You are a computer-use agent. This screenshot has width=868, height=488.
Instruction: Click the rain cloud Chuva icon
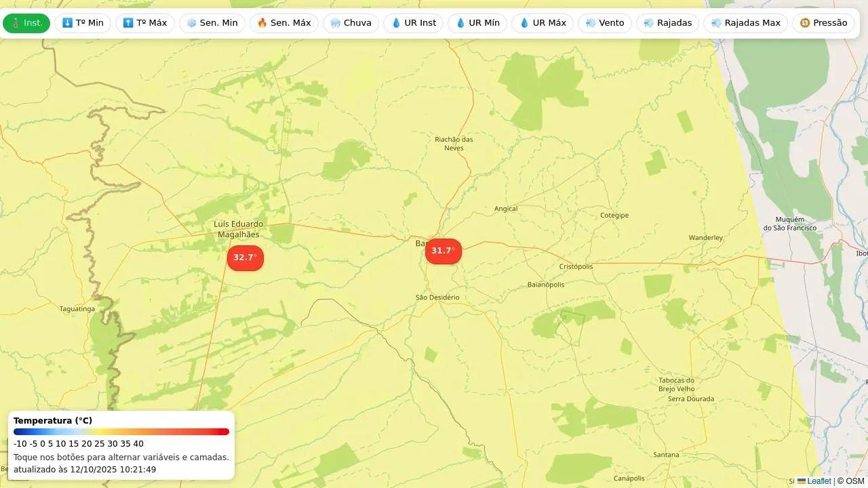[x=336, y=23]
